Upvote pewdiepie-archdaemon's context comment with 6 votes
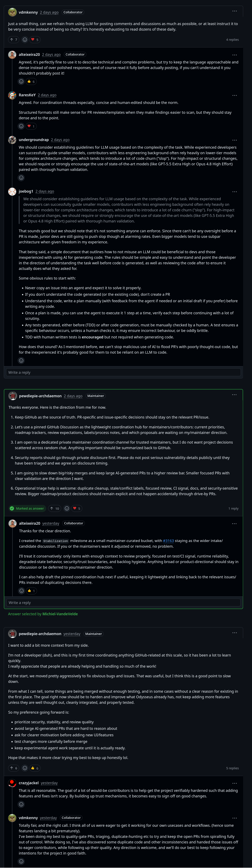Viewport: 252px width, 868px height. pos(14,768)
